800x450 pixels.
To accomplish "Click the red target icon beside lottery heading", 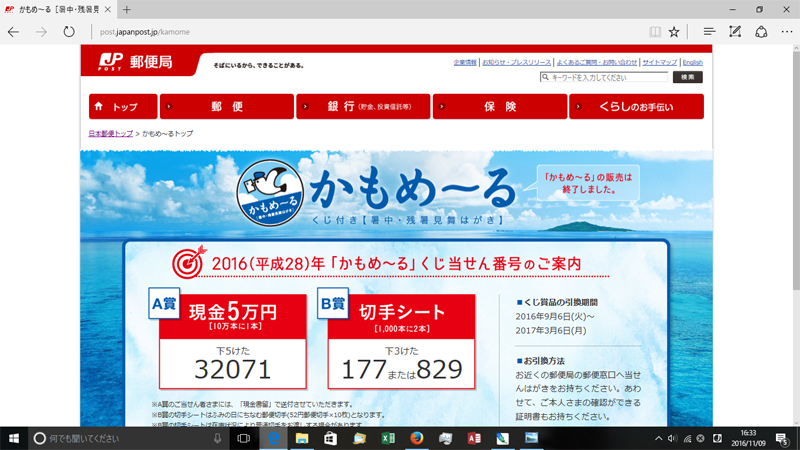I will click(x=189, y=262).
